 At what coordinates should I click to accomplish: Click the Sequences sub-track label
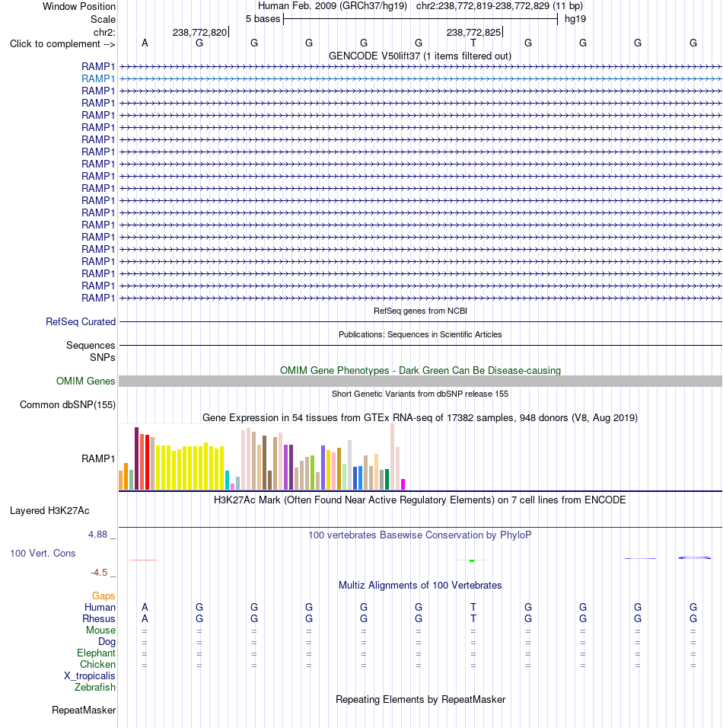(91, 346)
